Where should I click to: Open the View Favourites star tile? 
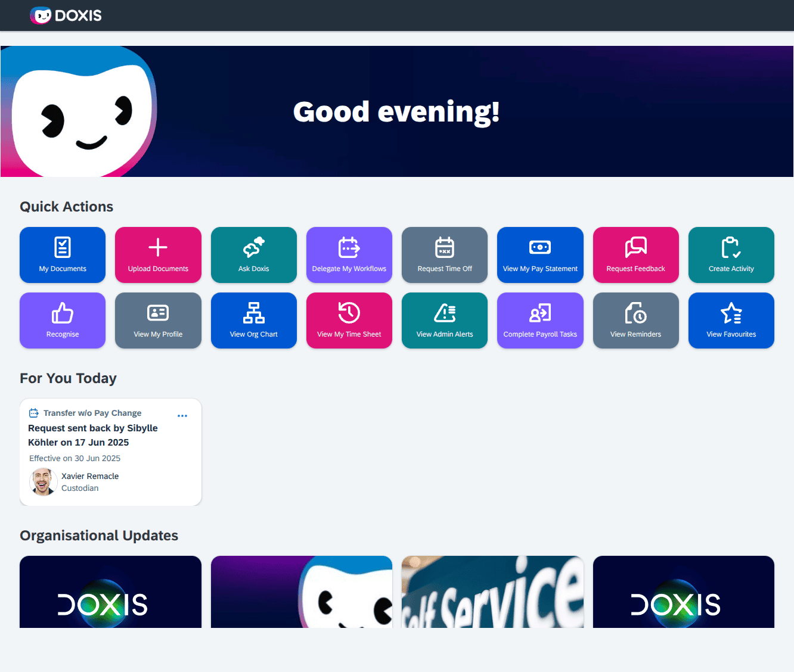[x=731, y=321]
